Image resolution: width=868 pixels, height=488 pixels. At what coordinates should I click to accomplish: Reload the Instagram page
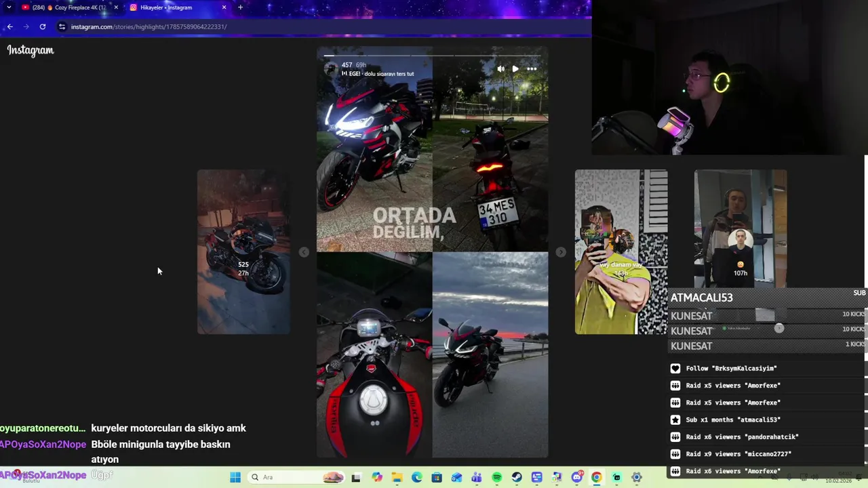43,26
